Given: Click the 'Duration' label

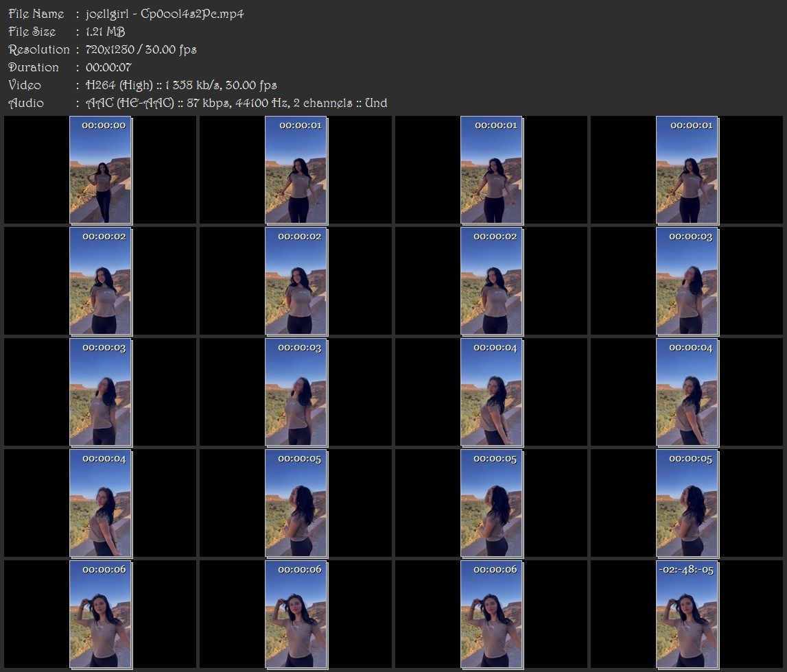Looking at the screenshot, I should [33, 67].
